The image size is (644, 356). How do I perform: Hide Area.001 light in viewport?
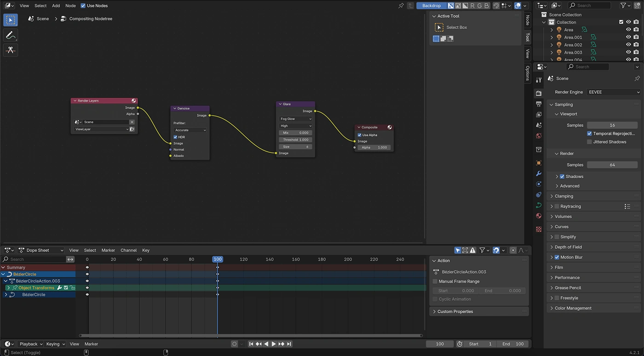pos(628,37)
